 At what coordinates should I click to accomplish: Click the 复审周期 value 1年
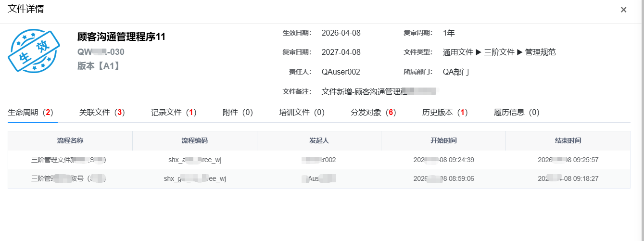pos(449,33)
